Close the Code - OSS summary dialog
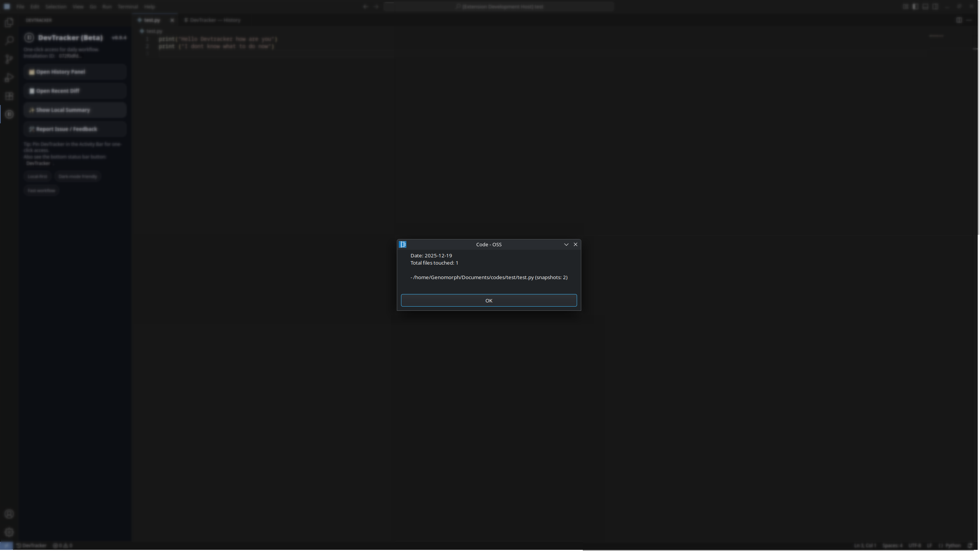Screen dimensions: 980x551 575,244
